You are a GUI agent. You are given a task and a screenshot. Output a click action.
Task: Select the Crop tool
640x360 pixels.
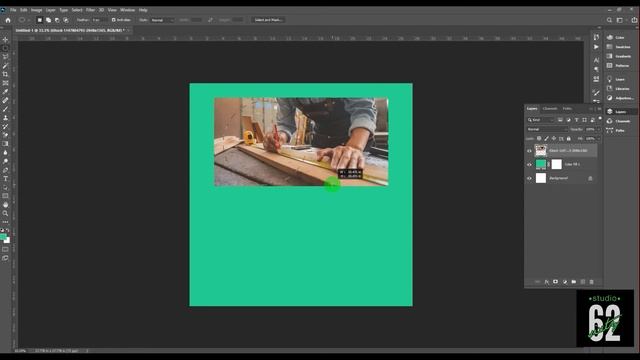tap(5, 74)
